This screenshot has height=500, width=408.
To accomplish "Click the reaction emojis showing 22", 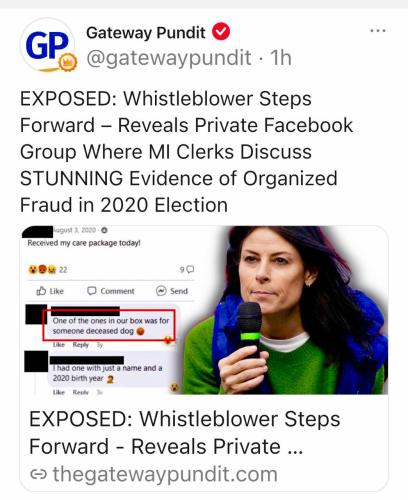I will coord(48,269).
